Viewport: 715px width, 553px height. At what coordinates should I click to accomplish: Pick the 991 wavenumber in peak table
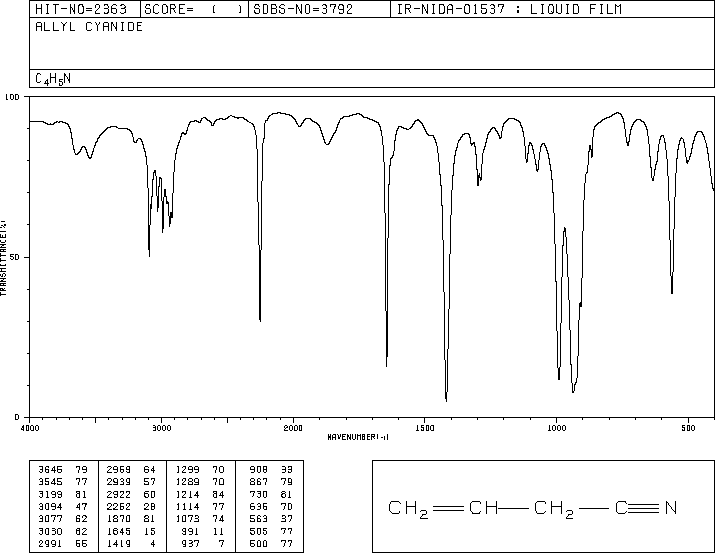(191, 532)
